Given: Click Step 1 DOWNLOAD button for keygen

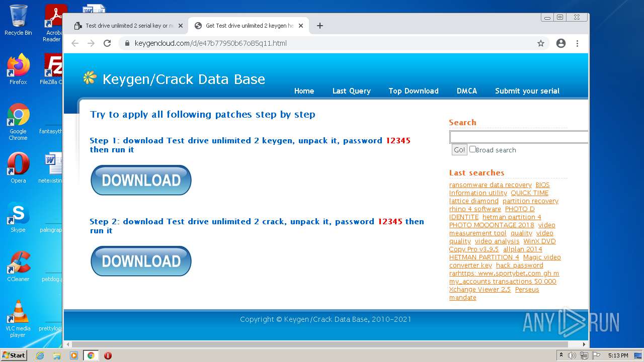Looking at the screenshot, I should (141, 180).
